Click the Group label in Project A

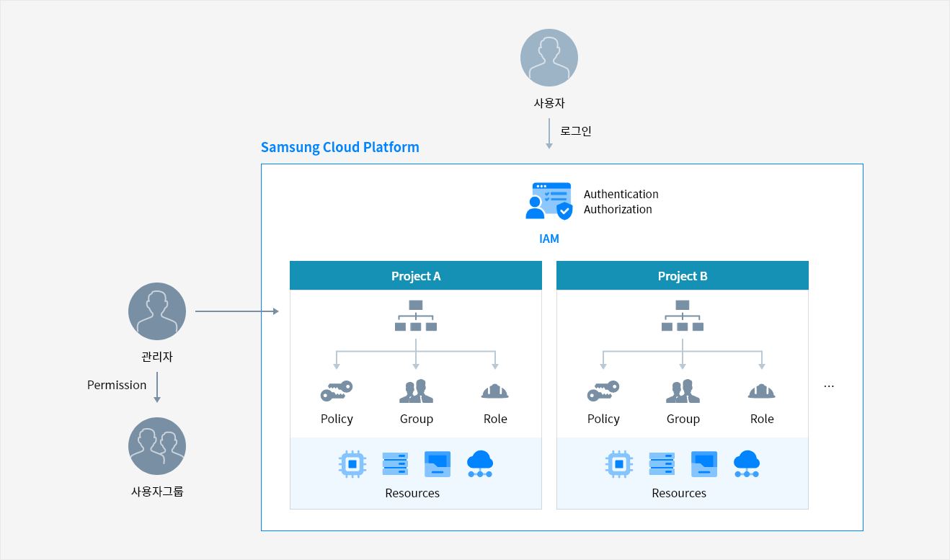click(x=417, y=419)
